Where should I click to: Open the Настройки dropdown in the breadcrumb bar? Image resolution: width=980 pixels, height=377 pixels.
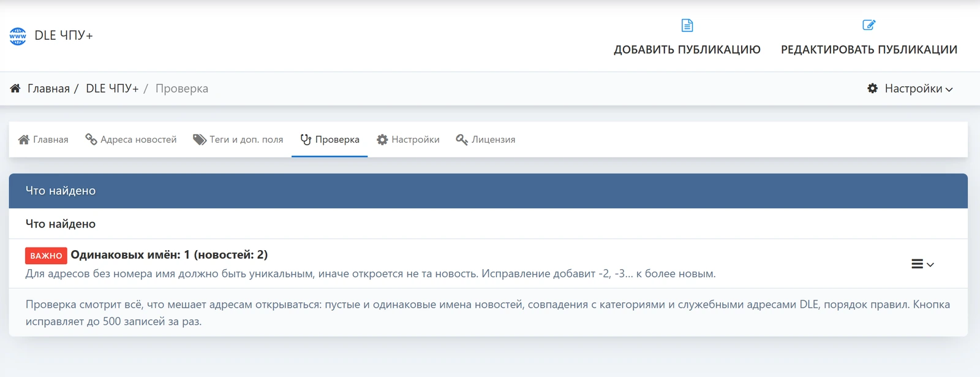[x=910, y=88]
